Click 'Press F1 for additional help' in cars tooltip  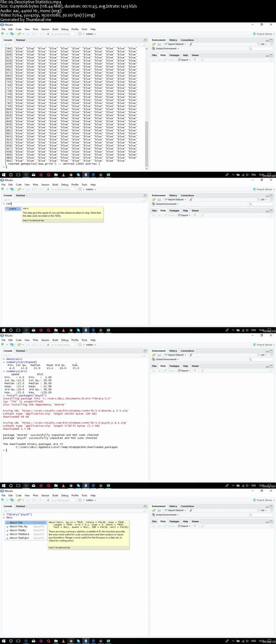coord(33,220)
